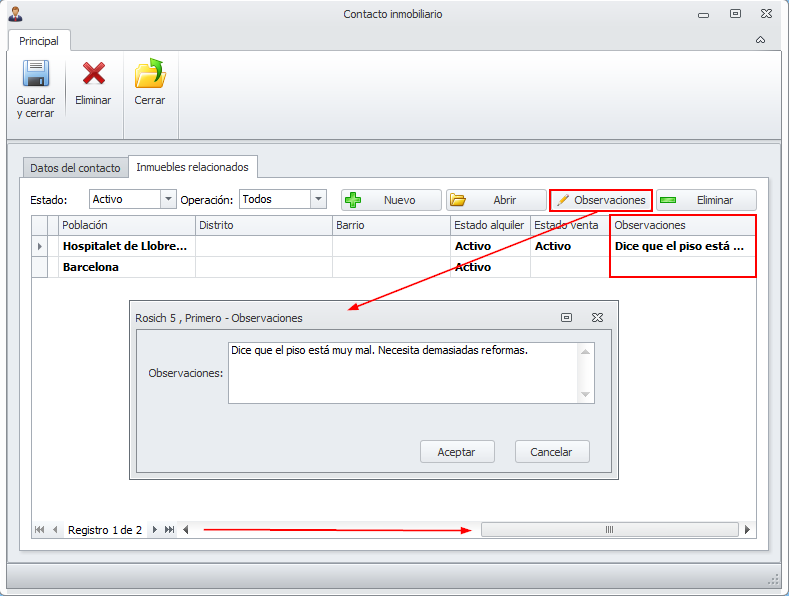790x597 pixels.
Task: Click the Cerrar folder icon in ribbon
Action: [x=150, y=74]
